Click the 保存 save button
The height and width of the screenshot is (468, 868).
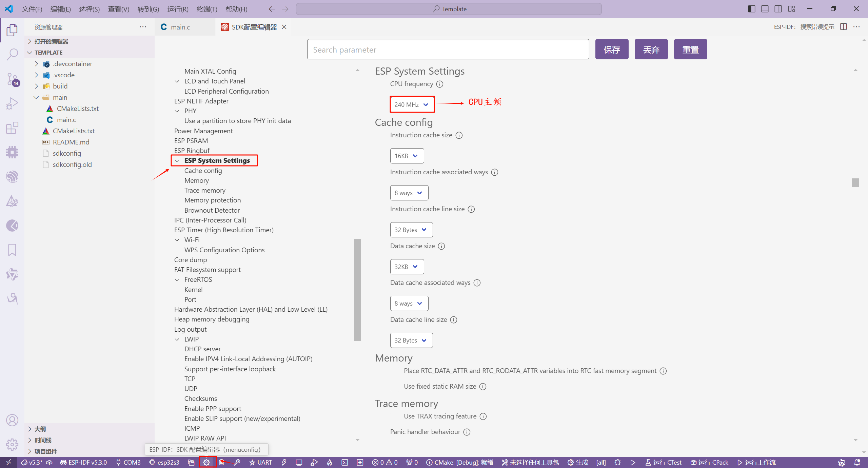point(612,50)
